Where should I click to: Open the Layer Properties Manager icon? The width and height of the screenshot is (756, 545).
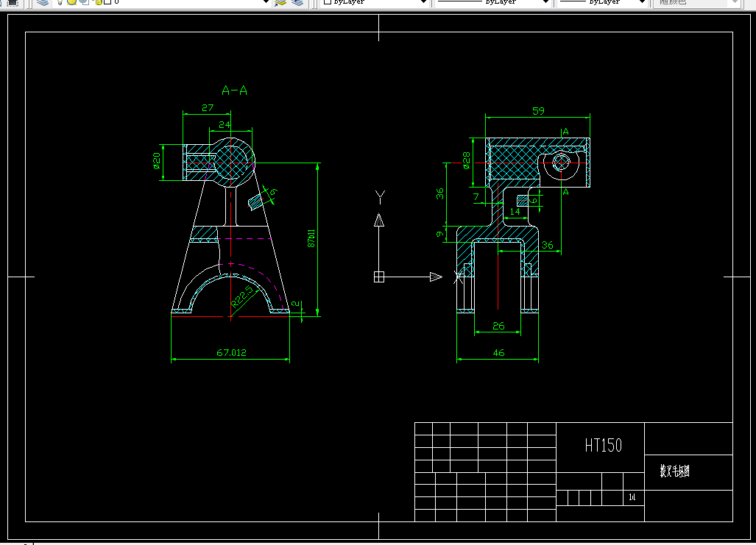coord(43,2)
